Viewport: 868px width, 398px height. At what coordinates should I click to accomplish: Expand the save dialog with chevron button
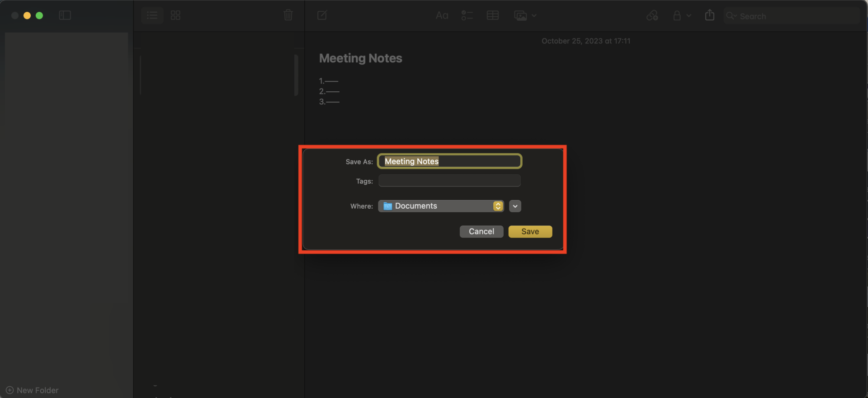(515, 206)
